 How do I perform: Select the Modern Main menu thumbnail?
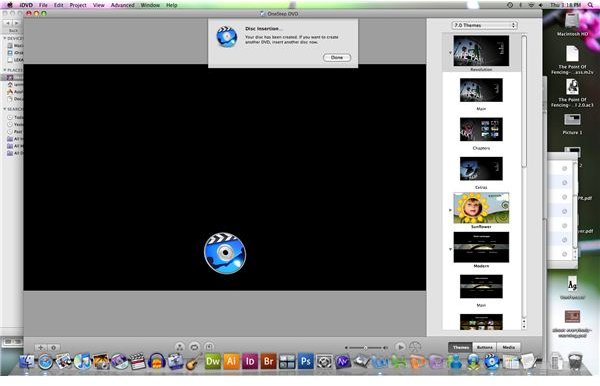click(481, 287)
